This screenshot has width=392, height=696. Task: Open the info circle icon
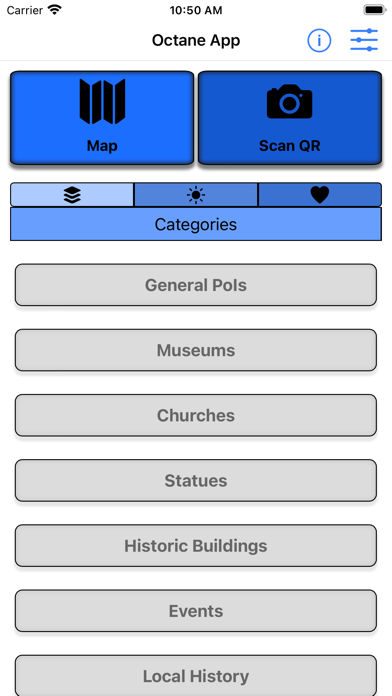tap(319, 41)
